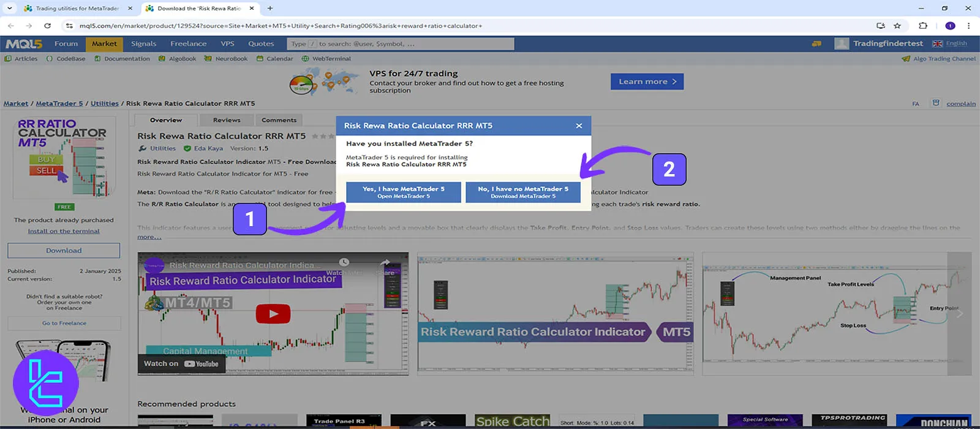The width and height of the screenshot is (980, 429).
Task: Click the Install on the terminal link
Action: coord(64,231)
